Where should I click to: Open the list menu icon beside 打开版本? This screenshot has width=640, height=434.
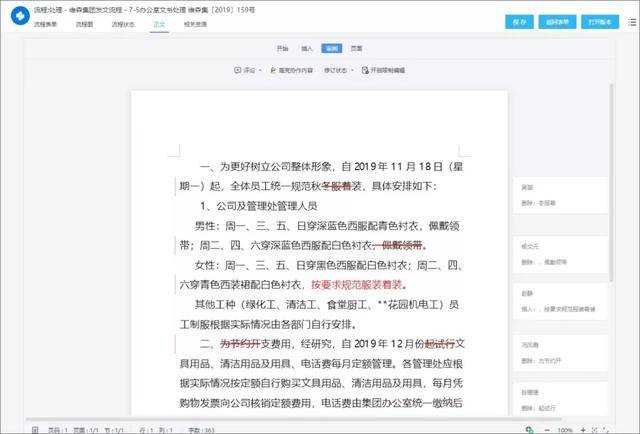632,22
